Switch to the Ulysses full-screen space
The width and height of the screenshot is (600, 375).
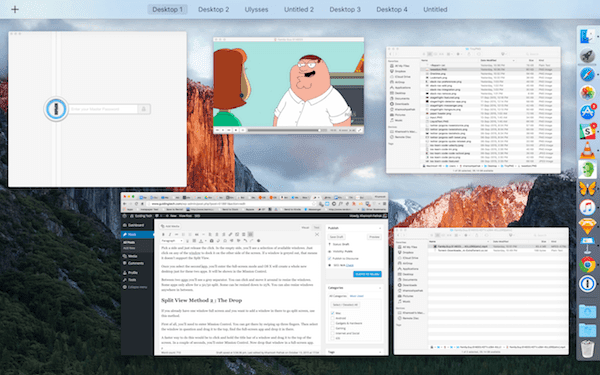pos(256,10)
